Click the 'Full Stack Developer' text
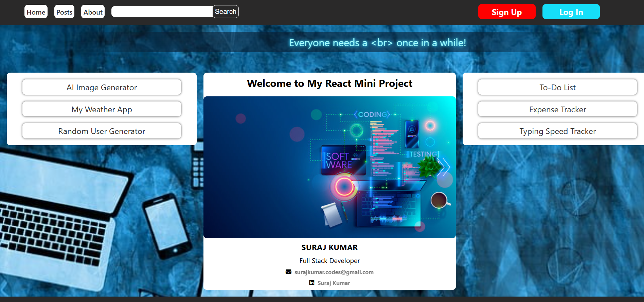The width and height of the screenshot is (644, 302). (x=329, y=261)
